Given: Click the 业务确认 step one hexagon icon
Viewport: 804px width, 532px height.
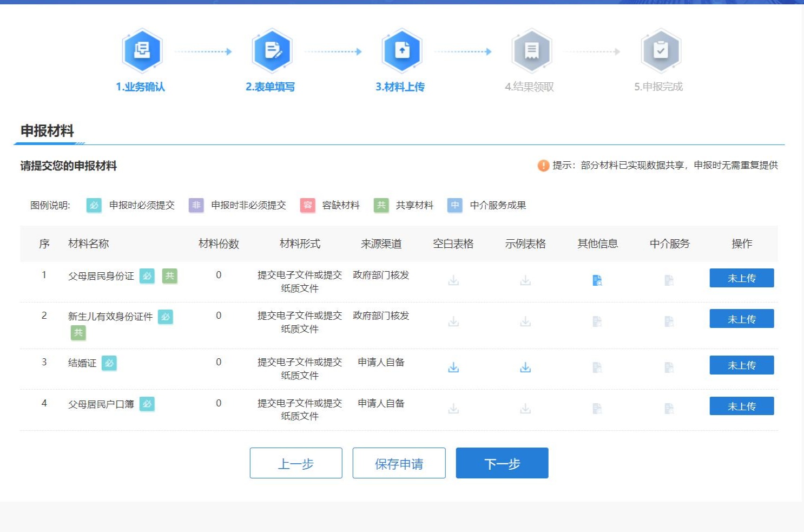Looking at the screenshot, I should 142,51.
